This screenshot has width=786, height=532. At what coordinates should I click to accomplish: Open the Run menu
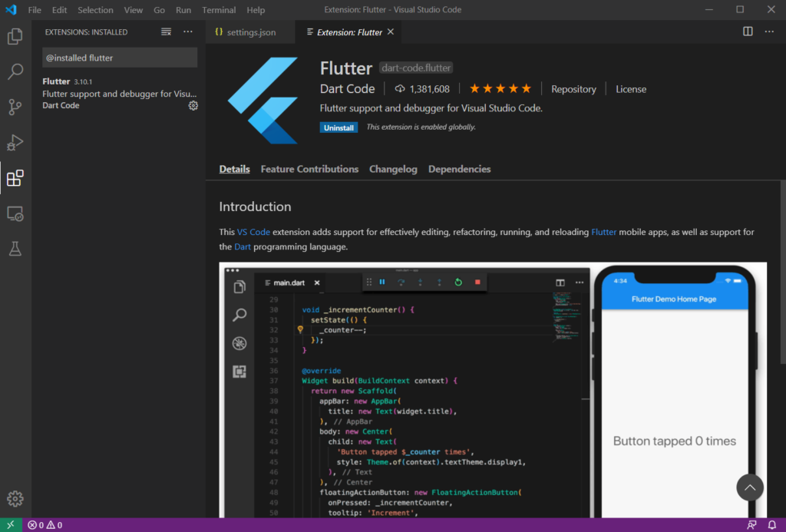(x=183, y=9)
